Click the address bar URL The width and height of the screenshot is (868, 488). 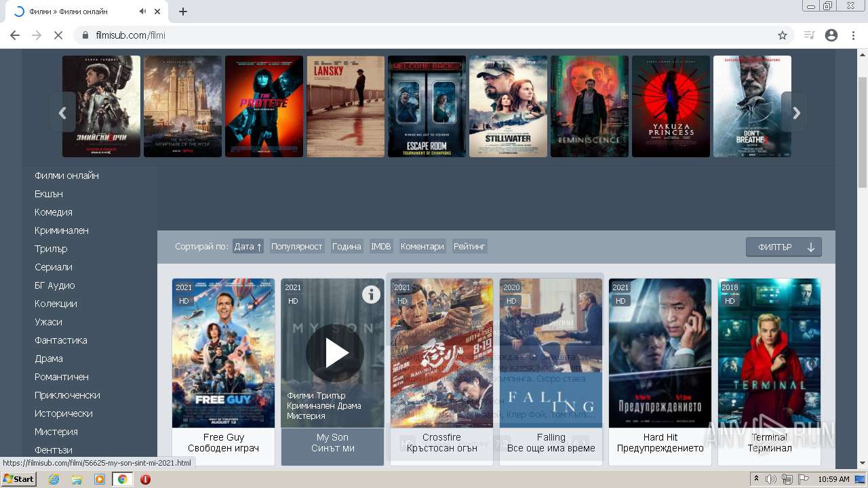pos(131,35)
